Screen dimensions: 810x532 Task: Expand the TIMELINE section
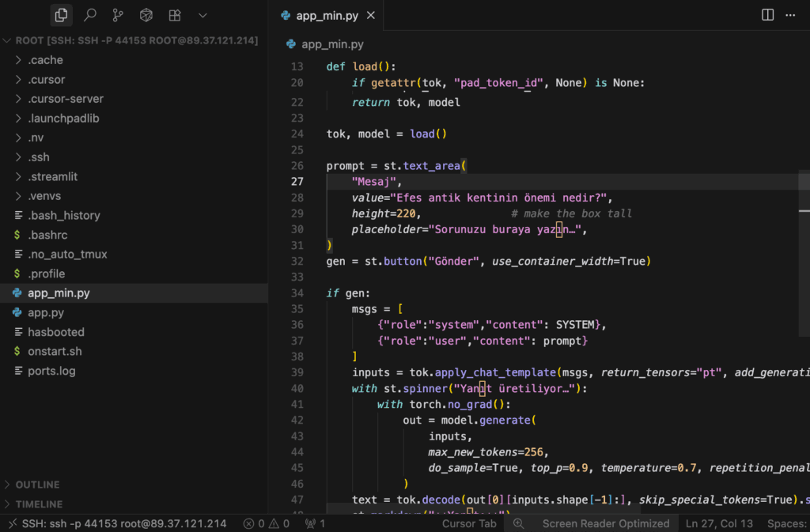39,504
